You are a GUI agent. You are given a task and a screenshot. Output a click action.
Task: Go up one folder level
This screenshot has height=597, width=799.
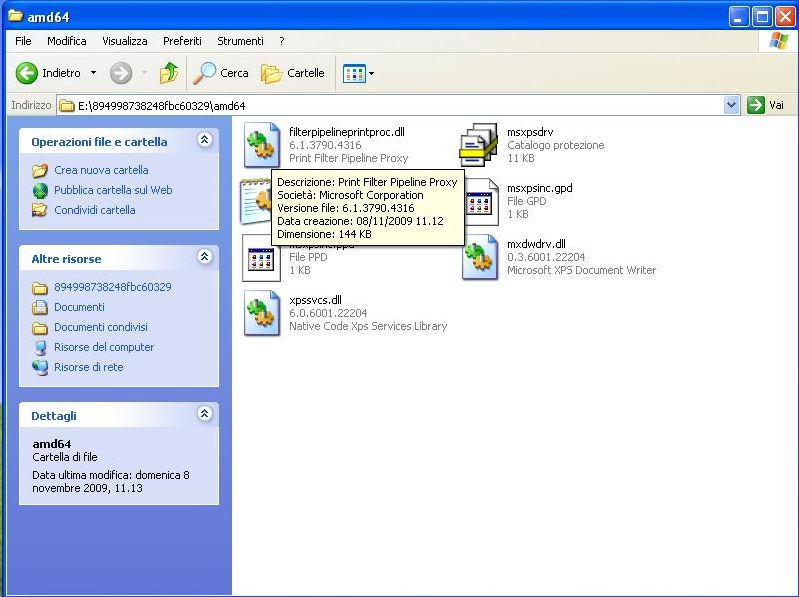pyautogui.click(x=169, y=73)
